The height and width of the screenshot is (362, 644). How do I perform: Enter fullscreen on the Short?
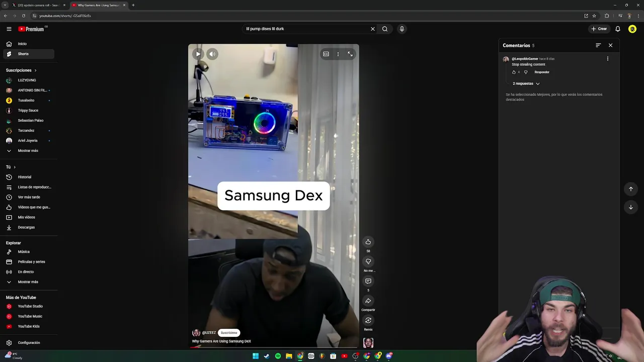pos(350,54)
